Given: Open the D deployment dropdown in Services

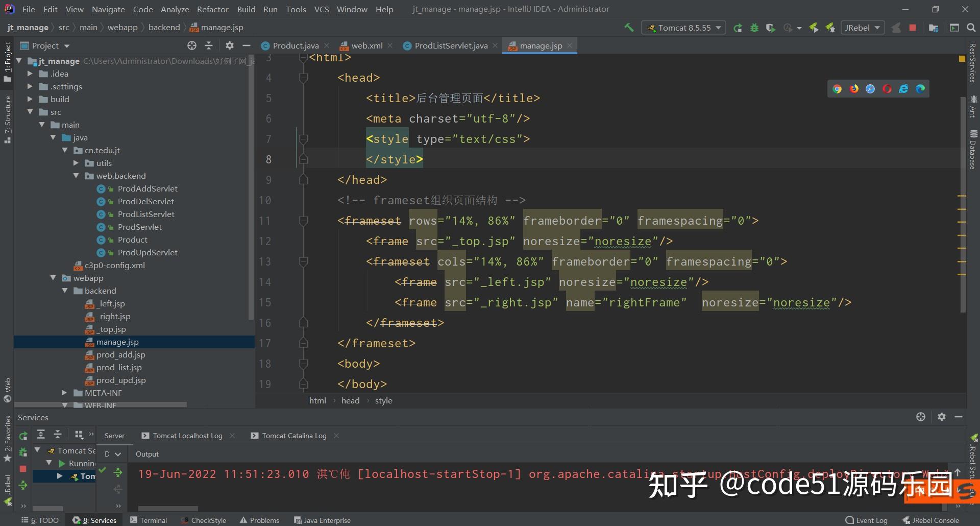Looking at the screenshot, I should point(112,454).
